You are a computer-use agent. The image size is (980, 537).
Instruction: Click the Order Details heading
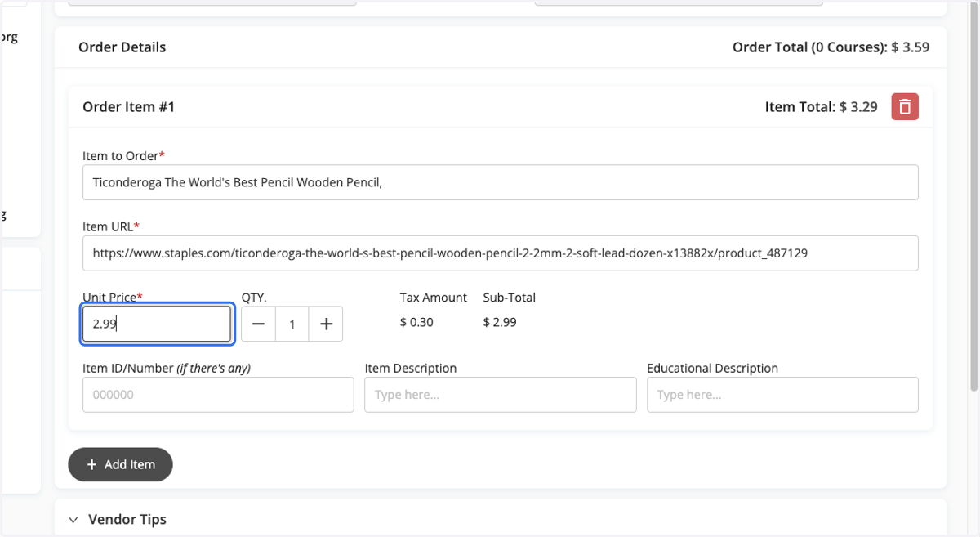[122, 47]
